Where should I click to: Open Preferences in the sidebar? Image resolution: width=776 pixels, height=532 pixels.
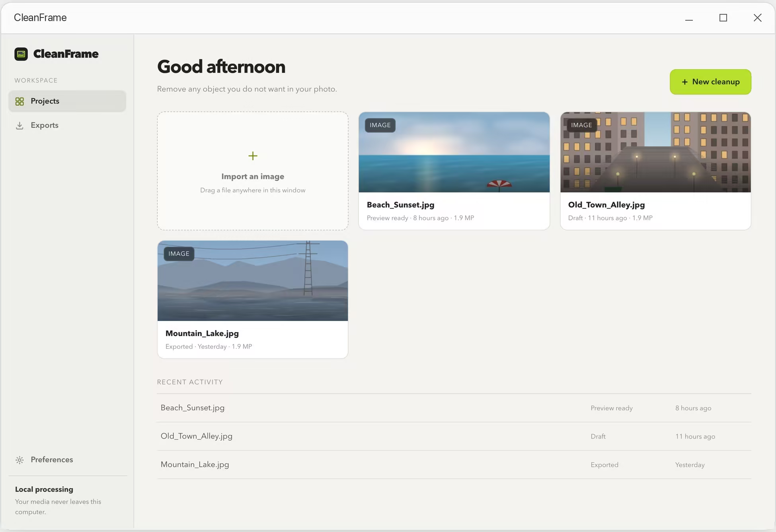67,460
